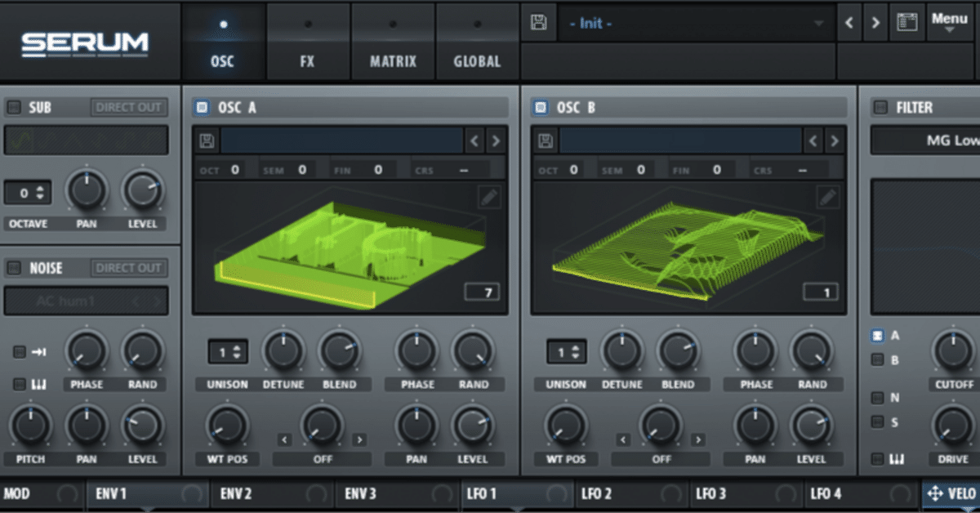
Task: Switch to the MATRIX tab
Action: click(393, 42)
